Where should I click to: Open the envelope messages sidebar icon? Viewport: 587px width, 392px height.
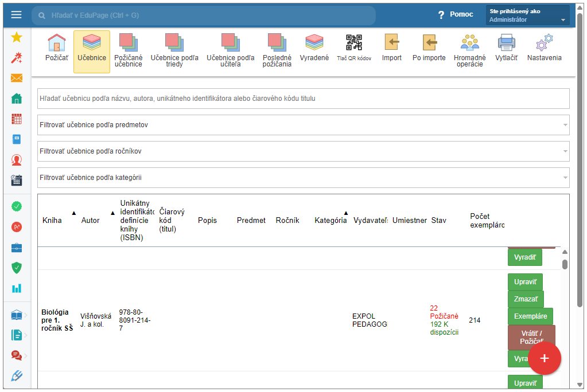tap(17, 79)
